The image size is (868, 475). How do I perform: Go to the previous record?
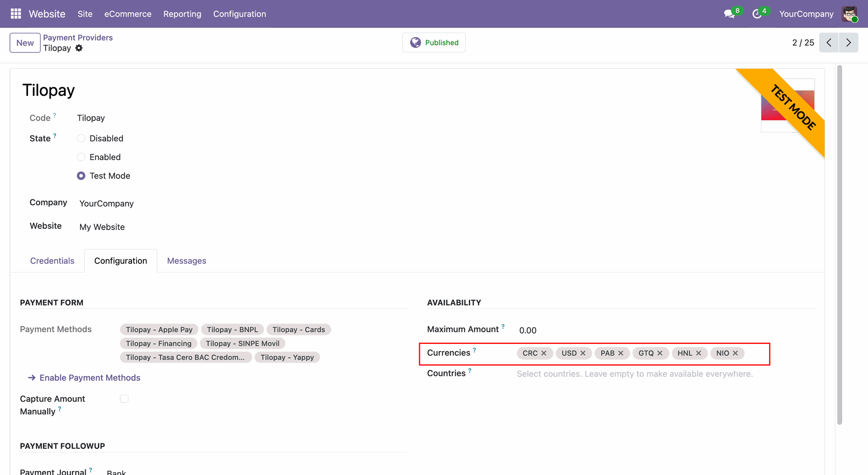tap(829, 42)
